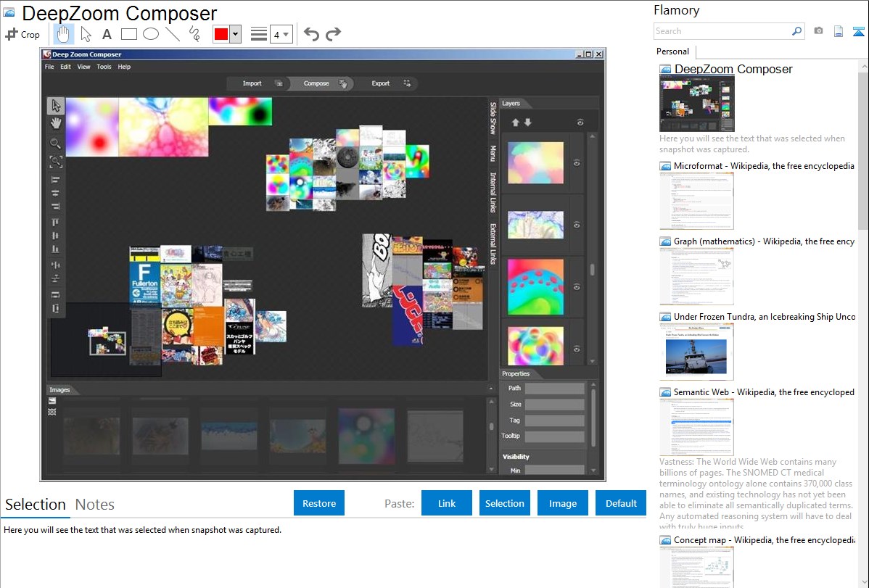Undo the last annotation

pyautogui.click(x=311, y=34)
